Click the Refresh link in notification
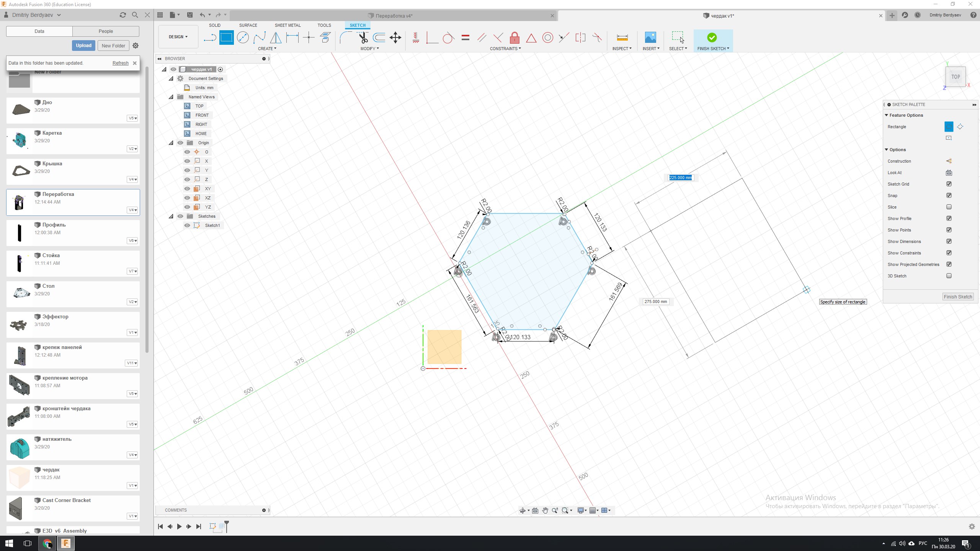The width and height of the screenshot is (980, 551). tap(120, 63)
